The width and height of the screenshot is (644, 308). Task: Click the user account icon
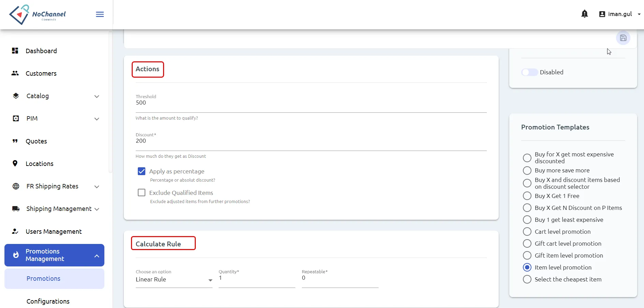point(602,14)
